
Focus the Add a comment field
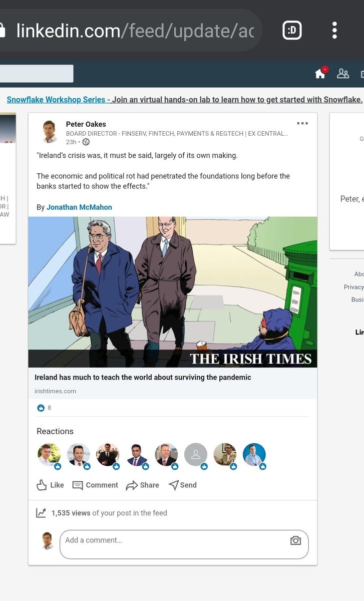[184, 544]
